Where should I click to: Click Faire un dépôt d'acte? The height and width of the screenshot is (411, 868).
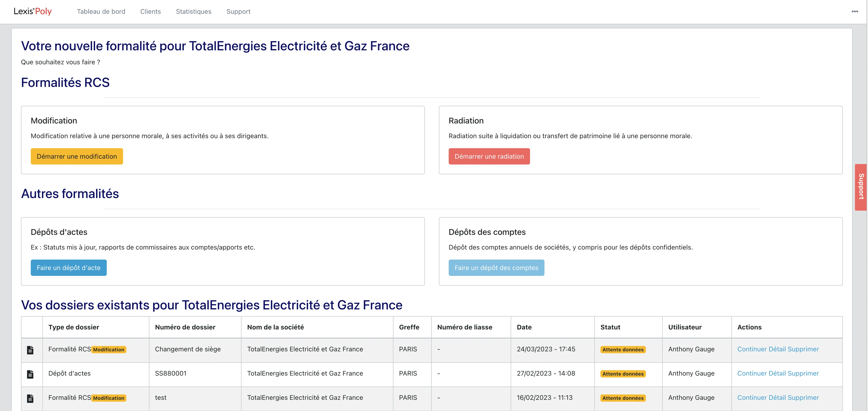pos(68,268)
